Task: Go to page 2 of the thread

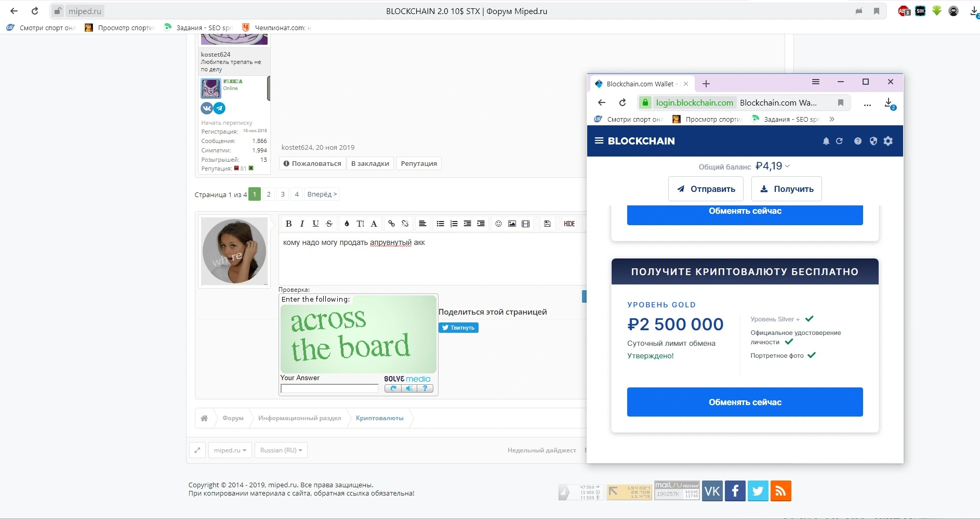Action: pyautogui.click(x=269, y=194)
